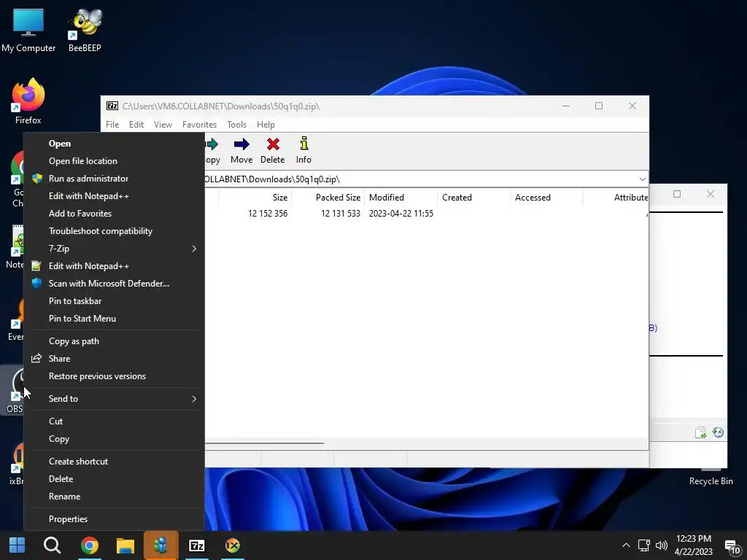The height and width of the screenshot is (560, 747).
Task: Open the File menu in 7-Zip
Action: tap(112, 124)
